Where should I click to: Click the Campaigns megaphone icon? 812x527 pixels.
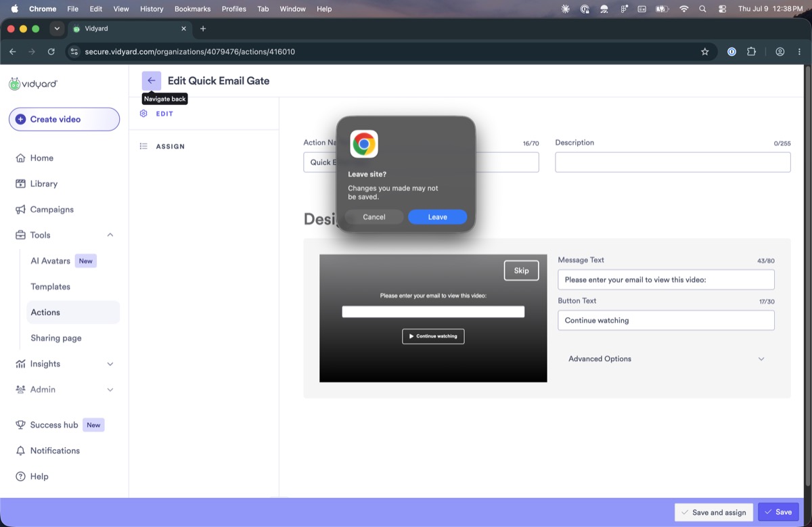(20, 209)
